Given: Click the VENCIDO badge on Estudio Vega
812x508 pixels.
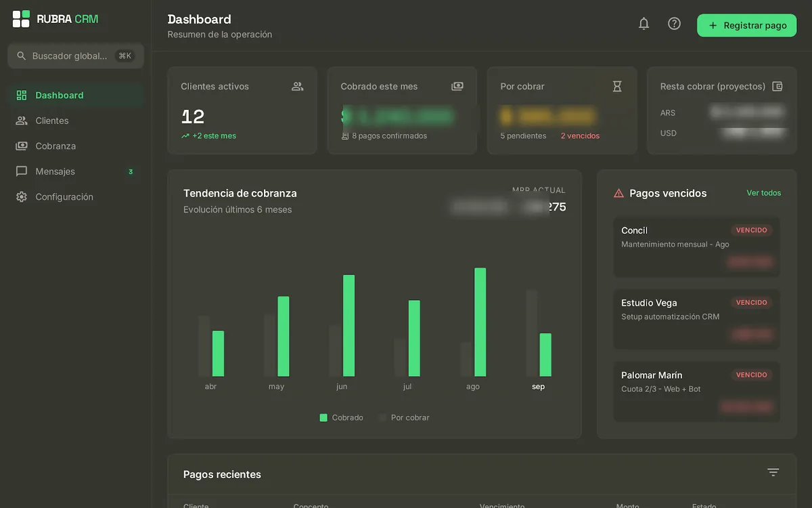Looking at the screenshot, I should [x=751, y=303].
